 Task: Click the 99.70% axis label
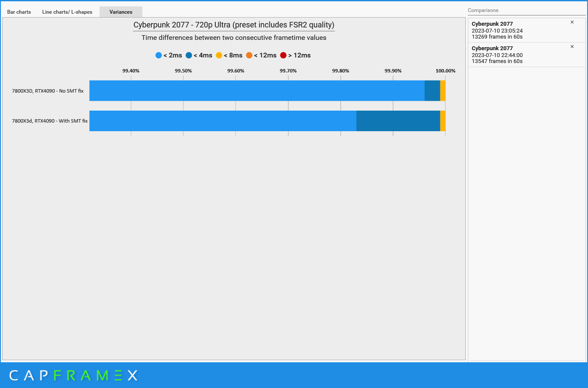288,71
